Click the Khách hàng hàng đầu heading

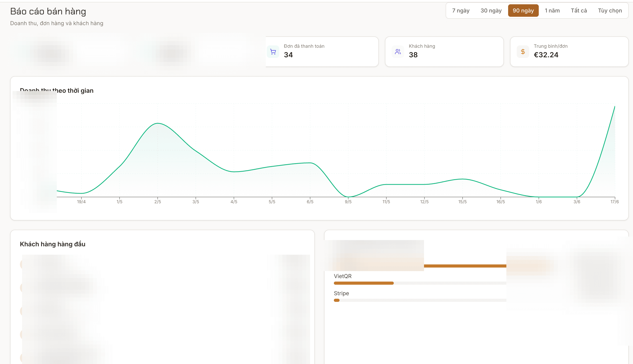(52, 244)
